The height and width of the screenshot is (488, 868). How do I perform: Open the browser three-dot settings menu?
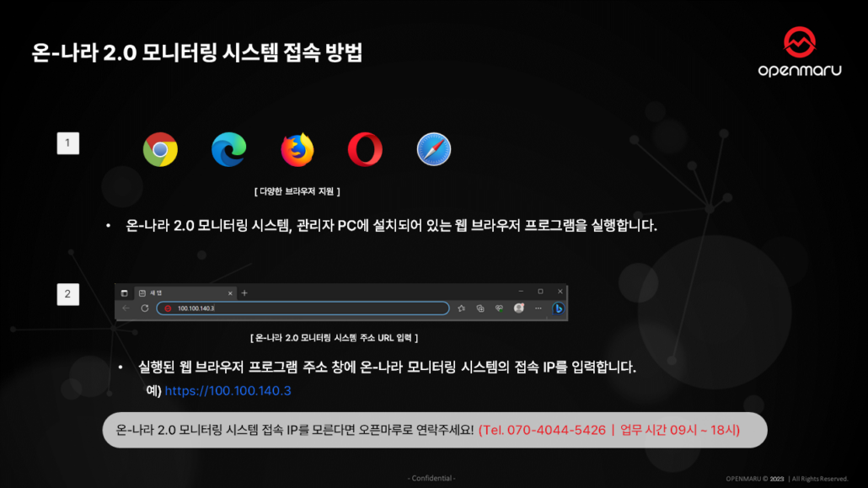[x=538, y=308]
